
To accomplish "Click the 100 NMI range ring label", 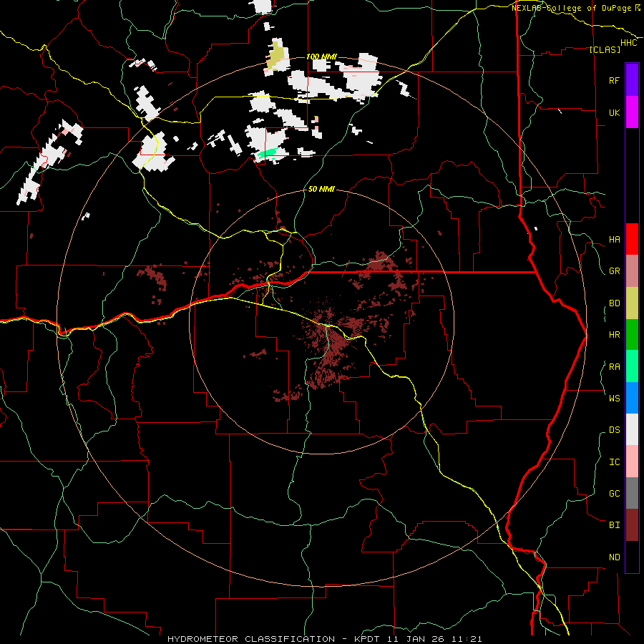I will (321, 57).
